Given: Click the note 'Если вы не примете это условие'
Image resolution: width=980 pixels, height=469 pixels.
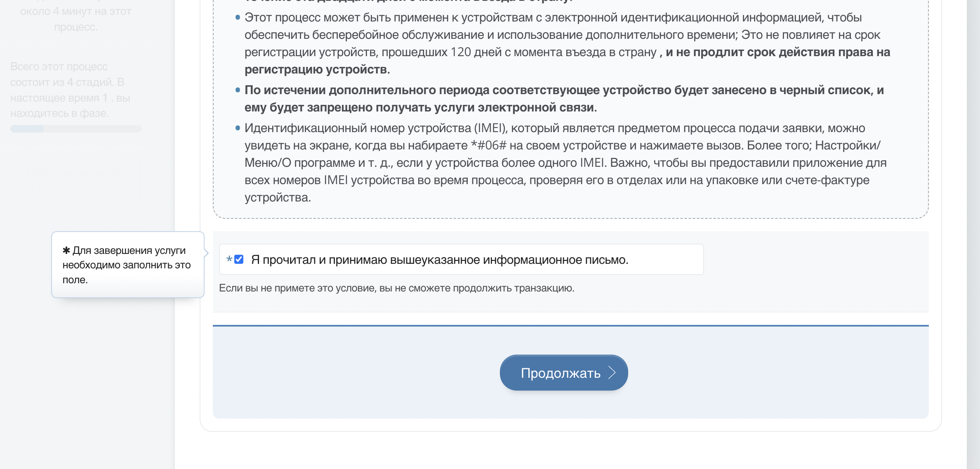Looking at the screenshot, I should click(x=396, y=288).
